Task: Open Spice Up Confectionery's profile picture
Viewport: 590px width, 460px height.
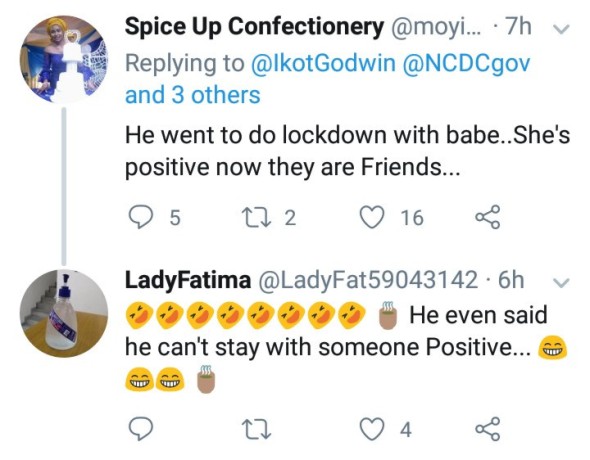Action: point(64,59)
